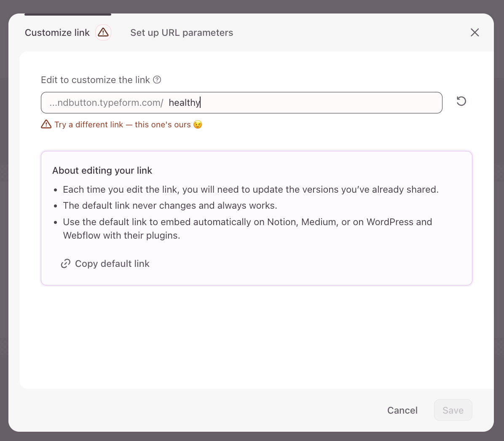Viewport: 504px width, 441px height.
Task: Click the Copy default link text
Action: click(112, 264)
